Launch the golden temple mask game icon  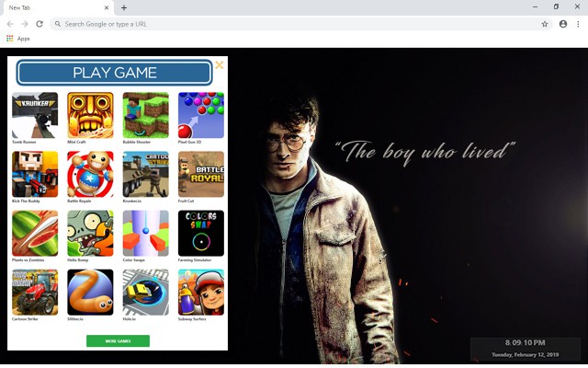pos(90,115)
